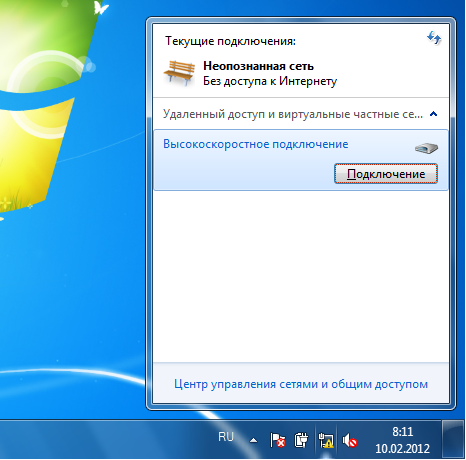Switch input language via the RU indicator
This screenshot has height=460, width=466.
(226, 436)
